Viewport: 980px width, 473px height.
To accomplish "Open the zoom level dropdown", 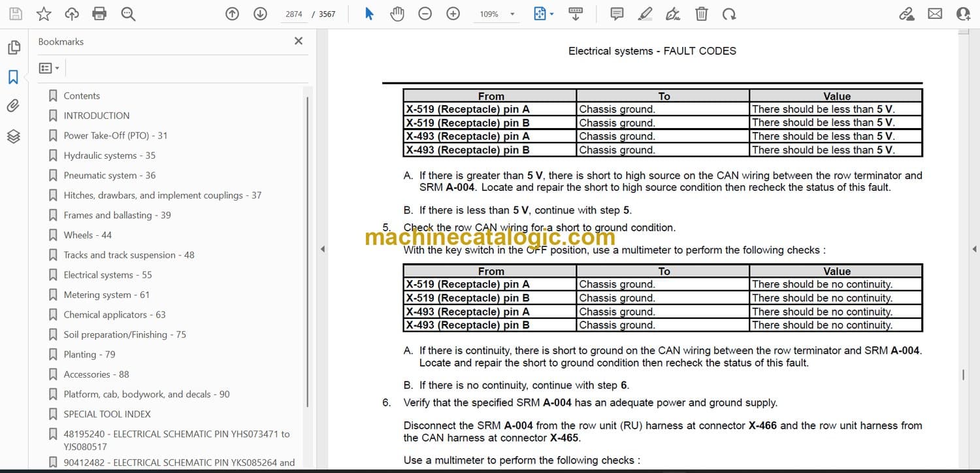I will pyautogui.click(x=512, y=14).
